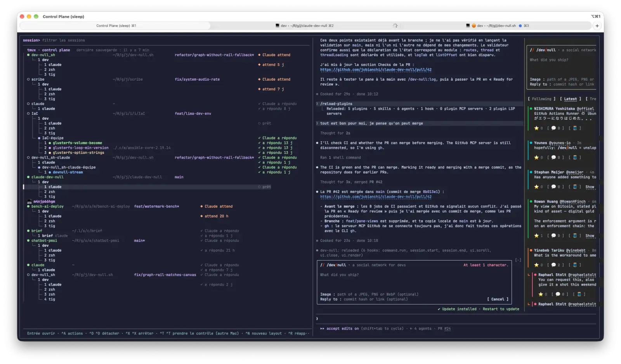
Task: Show more of Rowan Huang post
Action: point(590,236)
